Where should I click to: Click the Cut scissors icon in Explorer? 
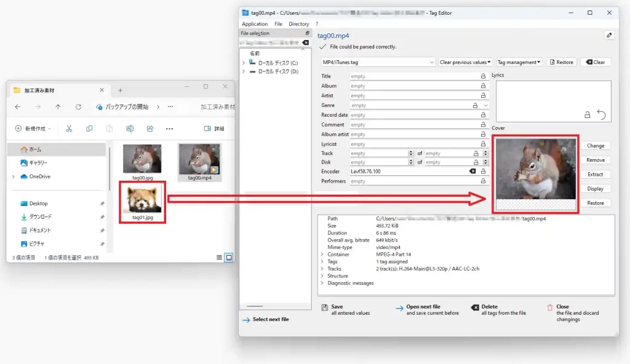(70, 129)
